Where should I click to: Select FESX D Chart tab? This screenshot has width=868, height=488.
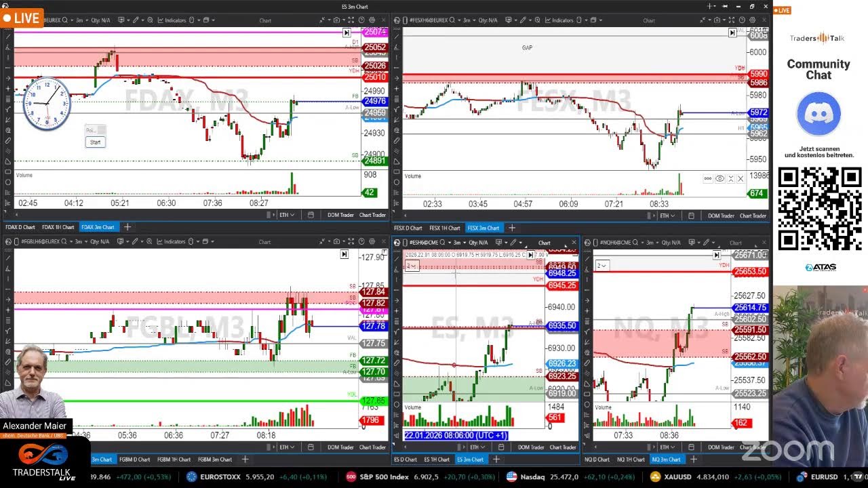(x=408, y=228)
